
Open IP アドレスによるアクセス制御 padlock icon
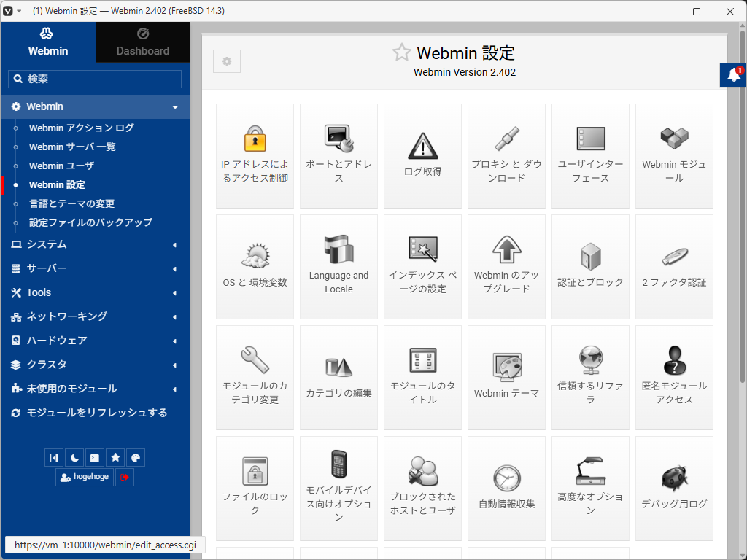point(255,139)
